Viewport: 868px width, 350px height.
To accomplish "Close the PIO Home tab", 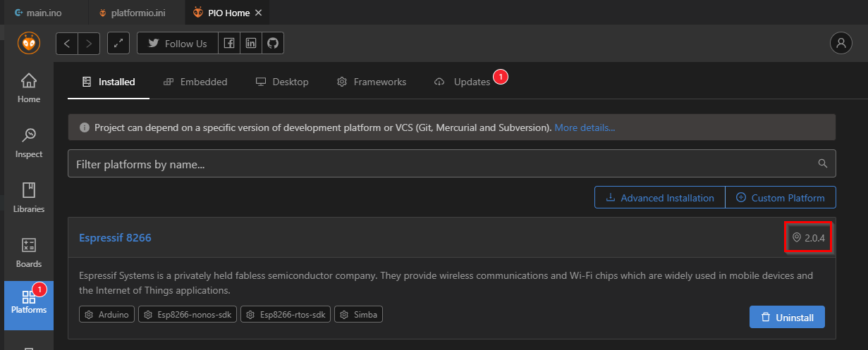I will click(258, 13).
